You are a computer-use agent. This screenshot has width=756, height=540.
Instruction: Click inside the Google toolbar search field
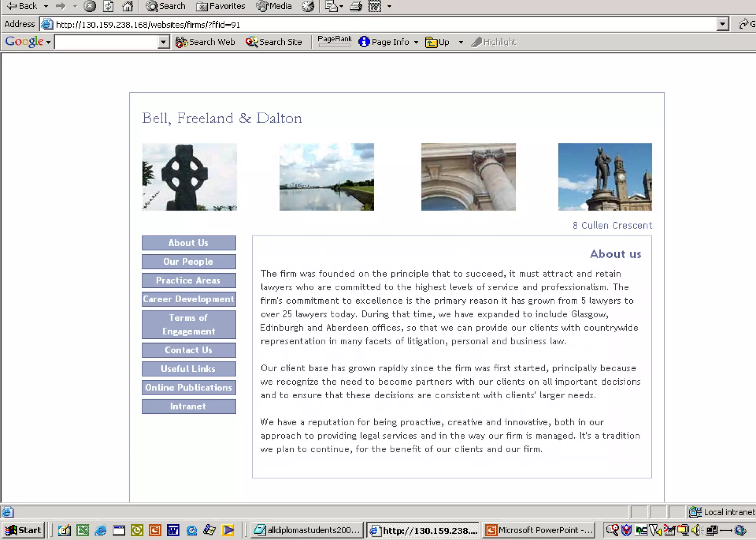[x=106, y=42]
